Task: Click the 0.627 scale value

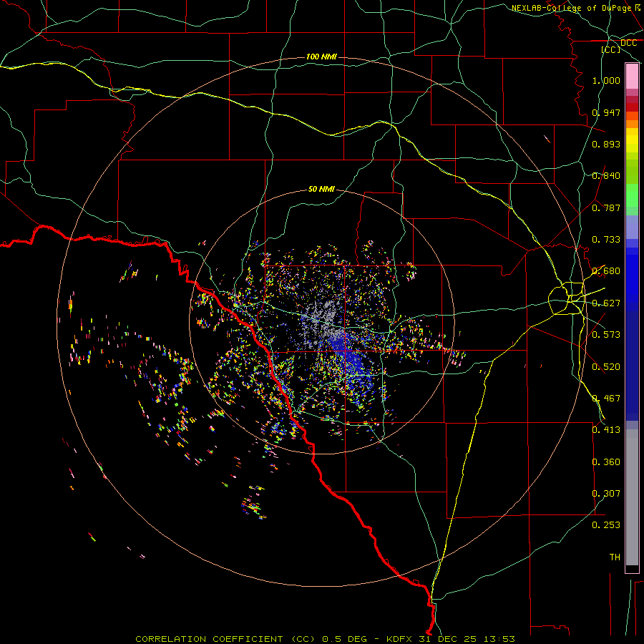Action: click(606, 303)
